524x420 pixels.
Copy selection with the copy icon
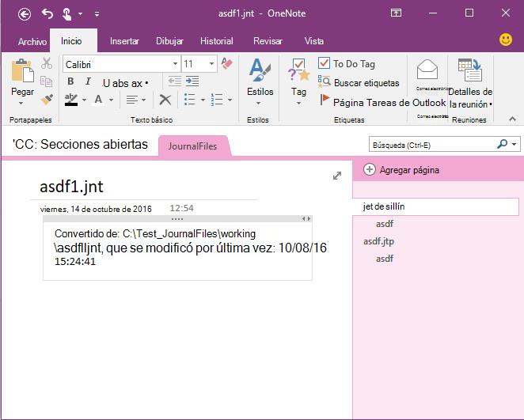coord(46,81)
